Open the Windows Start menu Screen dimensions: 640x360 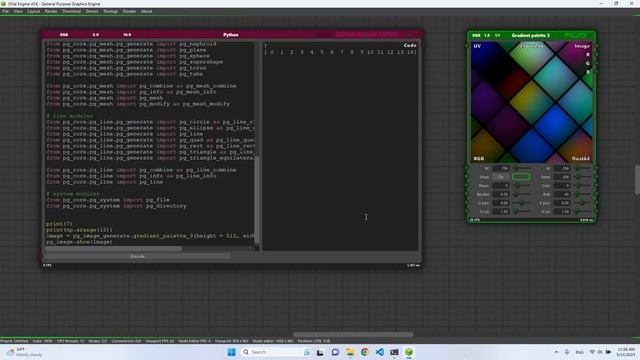point(231,352)
